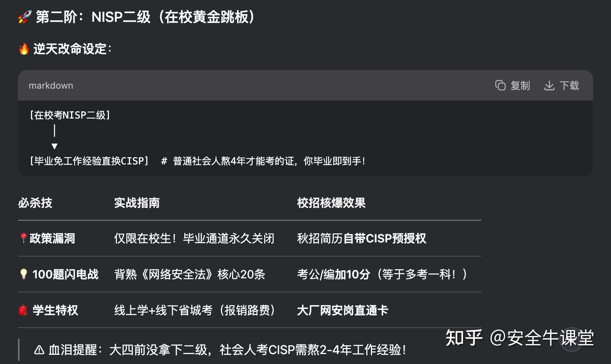Collapse the code block via its header bar
This screenshot has height=364, width=611.
tap(268, 85)
